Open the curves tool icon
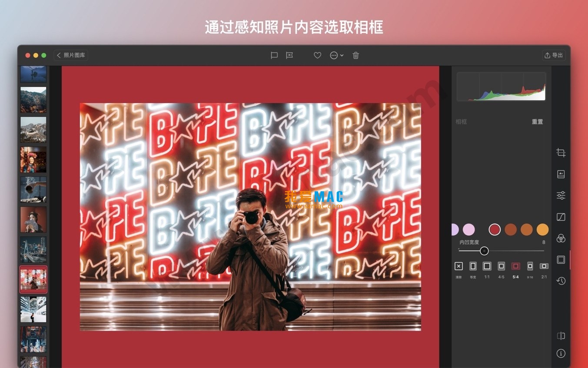 point(561,217)
